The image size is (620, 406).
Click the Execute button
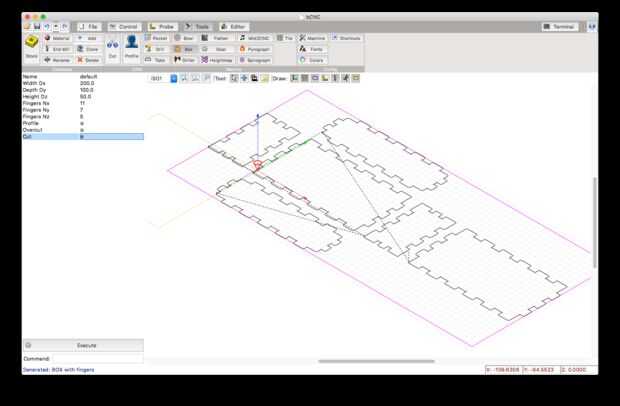(86, 345)
